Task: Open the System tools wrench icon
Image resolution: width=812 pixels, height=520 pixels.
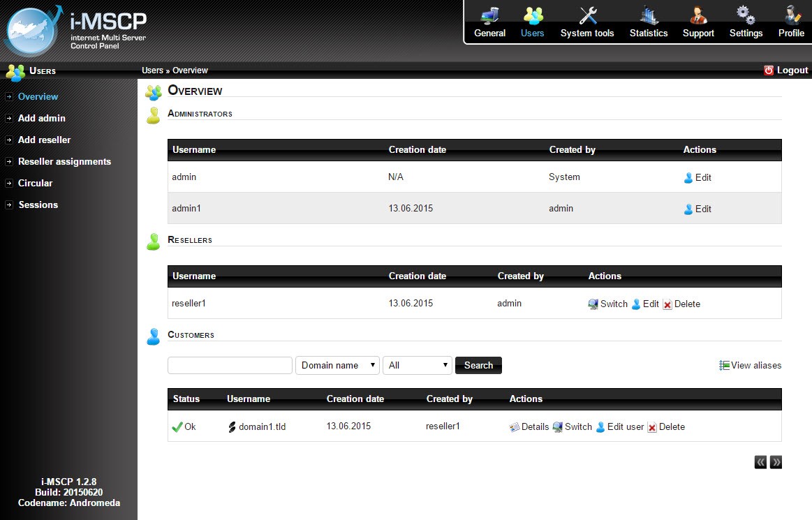Action: pos(587,16)
